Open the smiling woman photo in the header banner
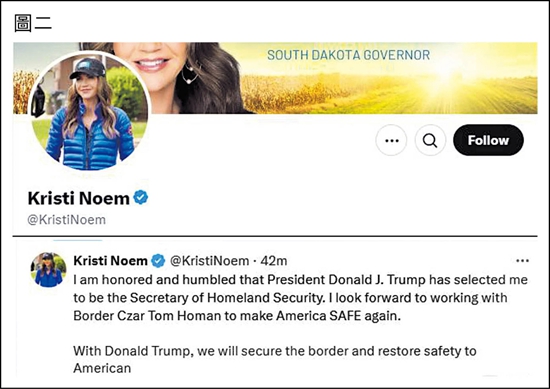Screen dimensions: 550x389 165,78
